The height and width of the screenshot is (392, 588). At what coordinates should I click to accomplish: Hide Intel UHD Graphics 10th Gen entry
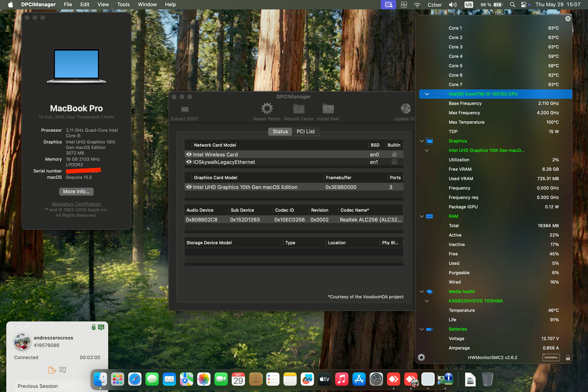coord(189,187)
